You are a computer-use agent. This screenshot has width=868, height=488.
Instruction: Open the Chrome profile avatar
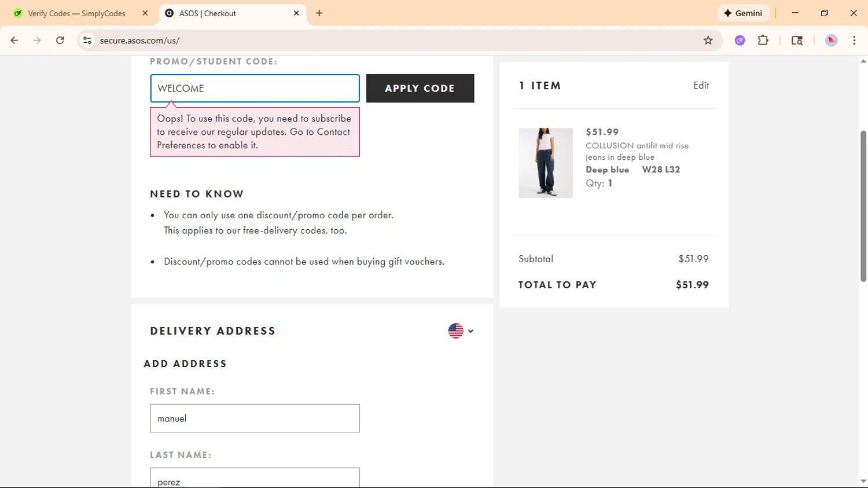click(x=831, y=41)
